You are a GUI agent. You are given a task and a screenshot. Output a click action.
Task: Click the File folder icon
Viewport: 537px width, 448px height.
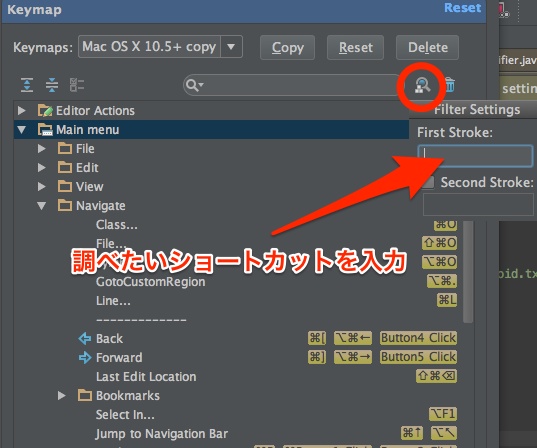65,148
